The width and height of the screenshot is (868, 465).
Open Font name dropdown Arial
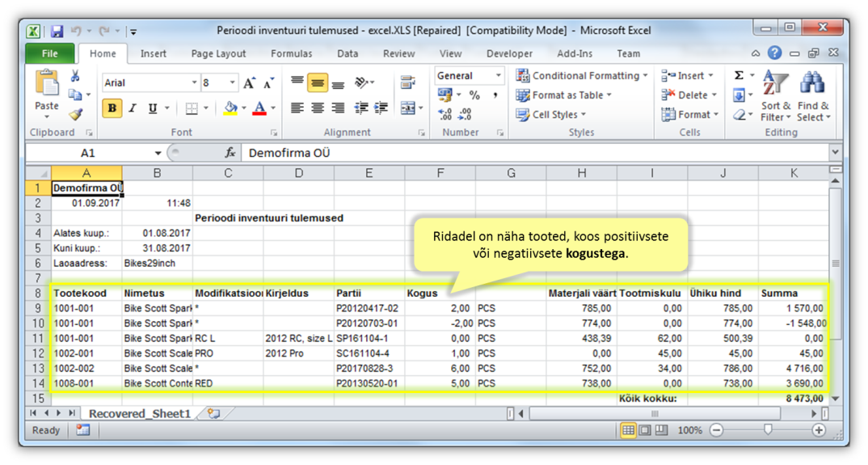coord(194,83)
